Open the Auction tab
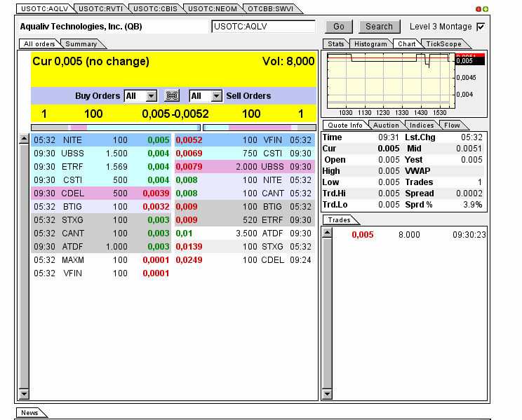 click(386, 125)
